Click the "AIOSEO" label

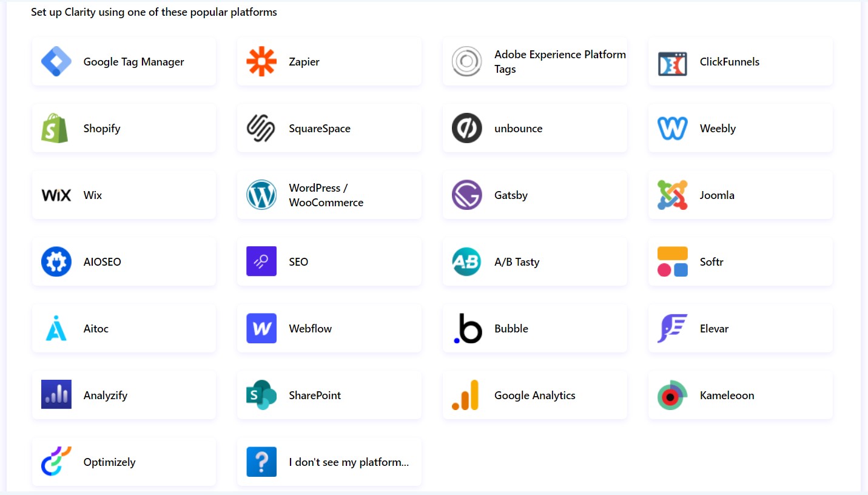click(x=103, y=262)
